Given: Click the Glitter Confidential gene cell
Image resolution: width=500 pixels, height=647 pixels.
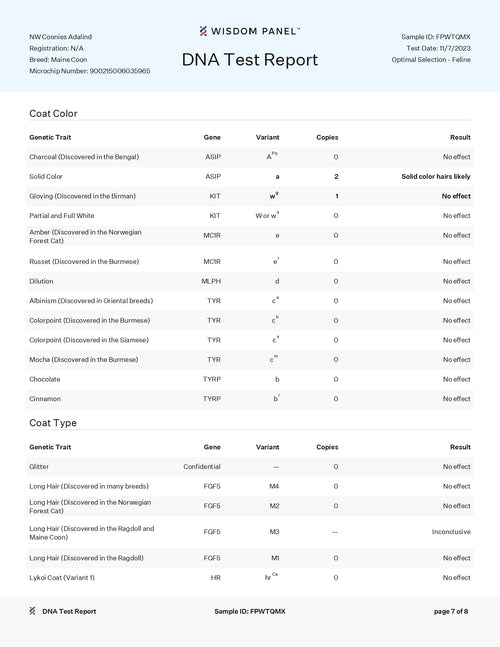Looking at the screenshot, I should click(x=202, y=467).
